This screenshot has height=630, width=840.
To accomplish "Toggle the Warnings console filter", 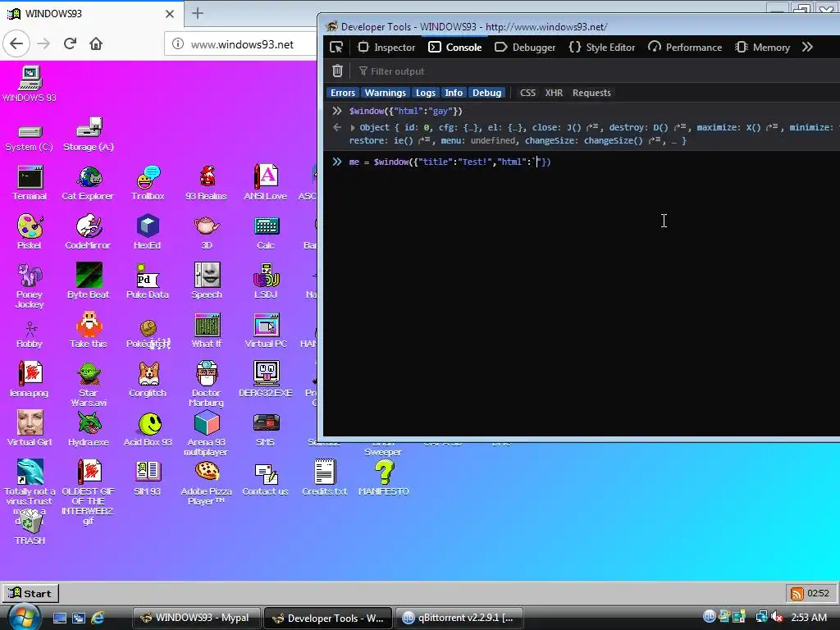I will 386,93.
